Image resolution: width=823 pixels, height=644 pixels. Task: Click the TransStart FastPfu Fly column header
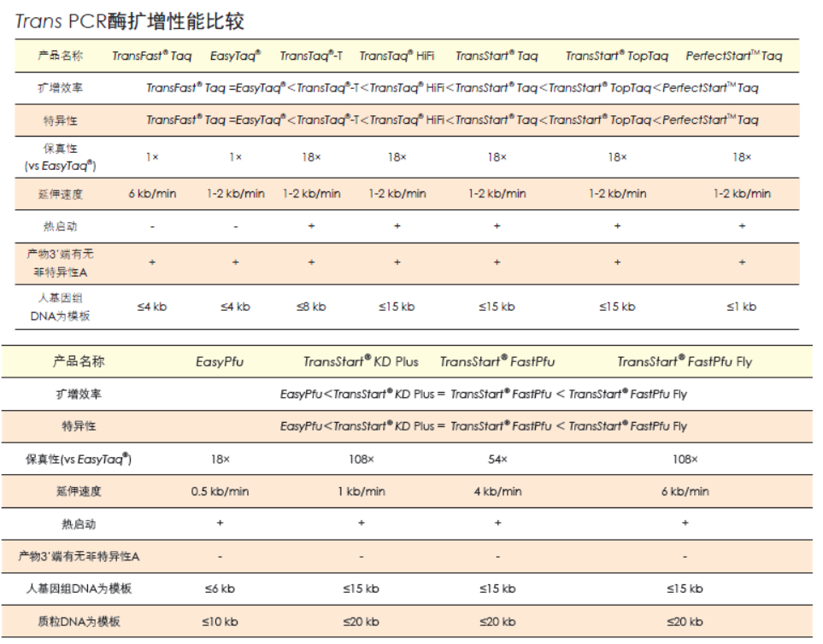[x=685, y=362]
